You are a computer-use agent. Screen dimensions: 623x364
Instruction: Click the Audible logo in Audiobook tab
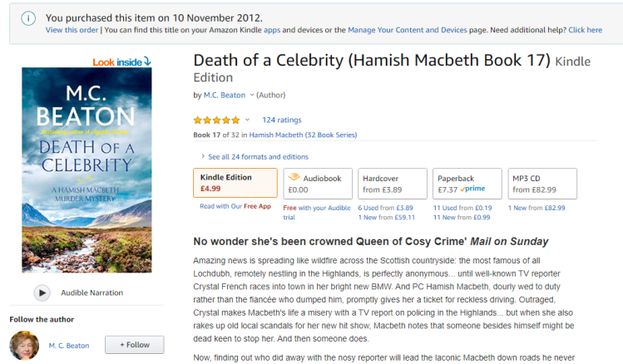point(293,178)
